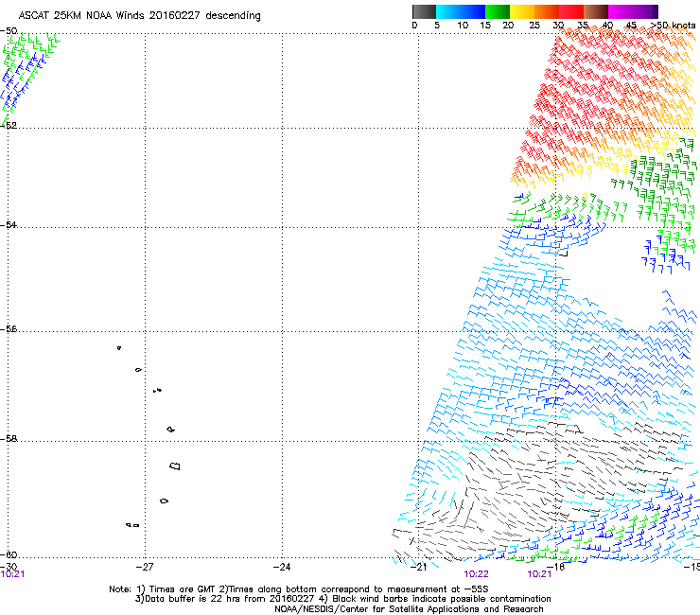Click the purple time stamp '10:22'

point(476,574)
